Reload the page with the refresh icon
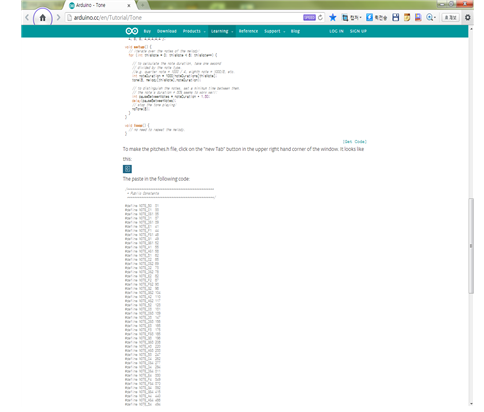 (320, 18)
